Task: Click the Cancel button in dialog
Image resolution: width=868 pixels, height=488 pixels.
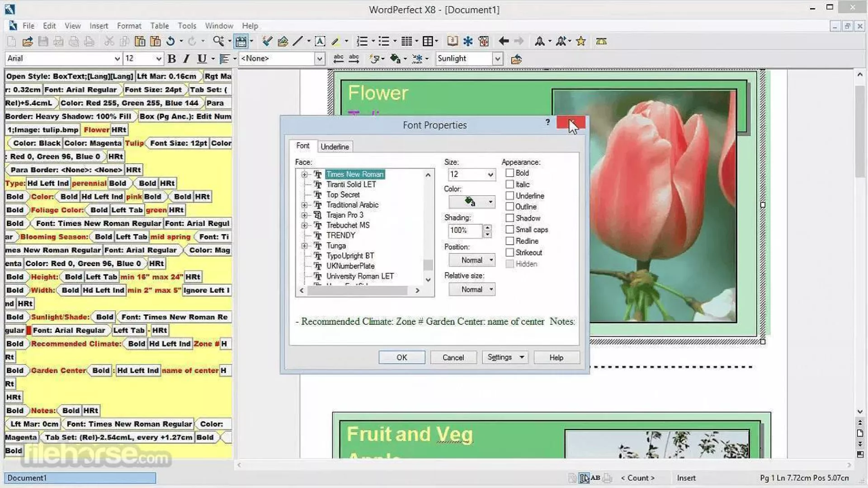Action: (453, 357)
